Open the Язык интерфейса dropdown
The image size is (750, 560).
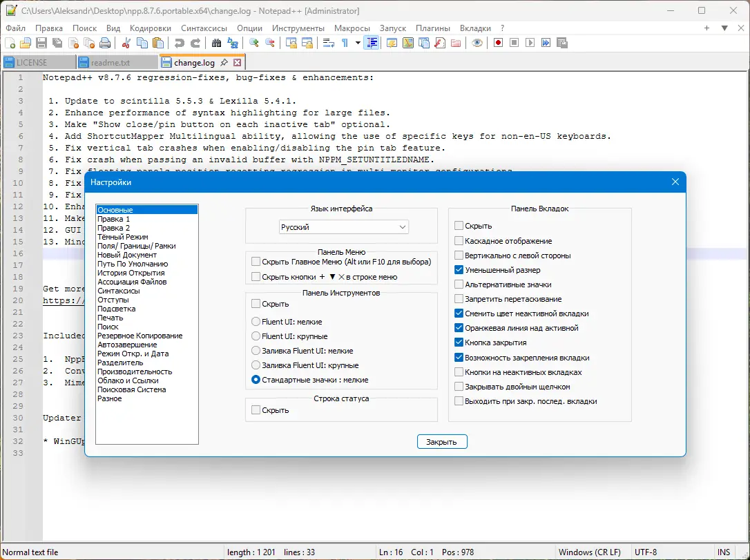point(344,227)
